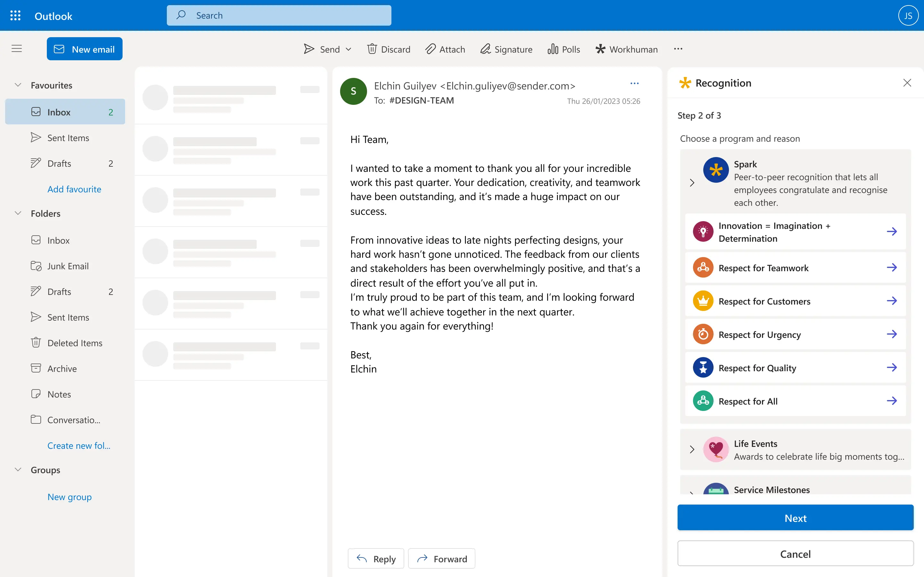Click the Archive folder icon

(x=36, y=368)
